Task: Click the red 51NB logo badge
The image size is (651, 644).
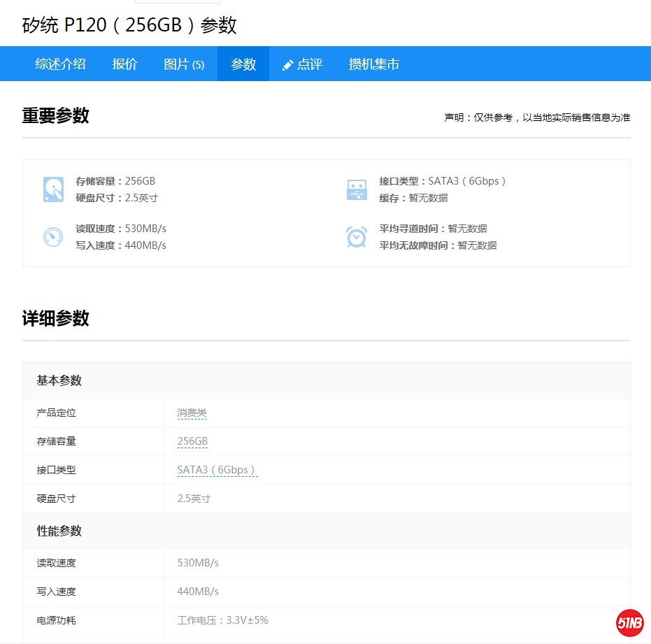Action: coord(629,623)
